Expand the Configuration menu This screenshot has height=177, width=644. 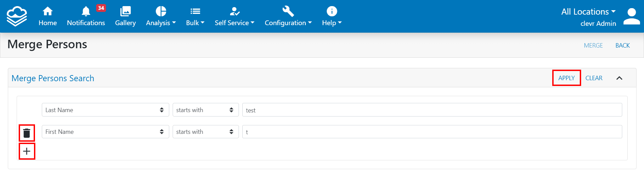288,23
